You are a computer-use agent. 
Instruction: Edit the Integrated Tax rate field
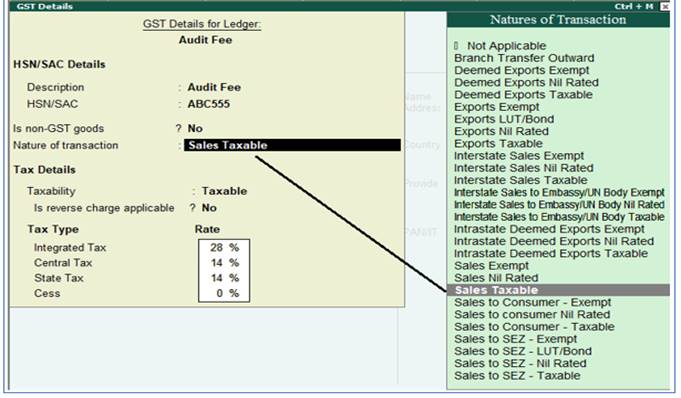tap(224, 247)
